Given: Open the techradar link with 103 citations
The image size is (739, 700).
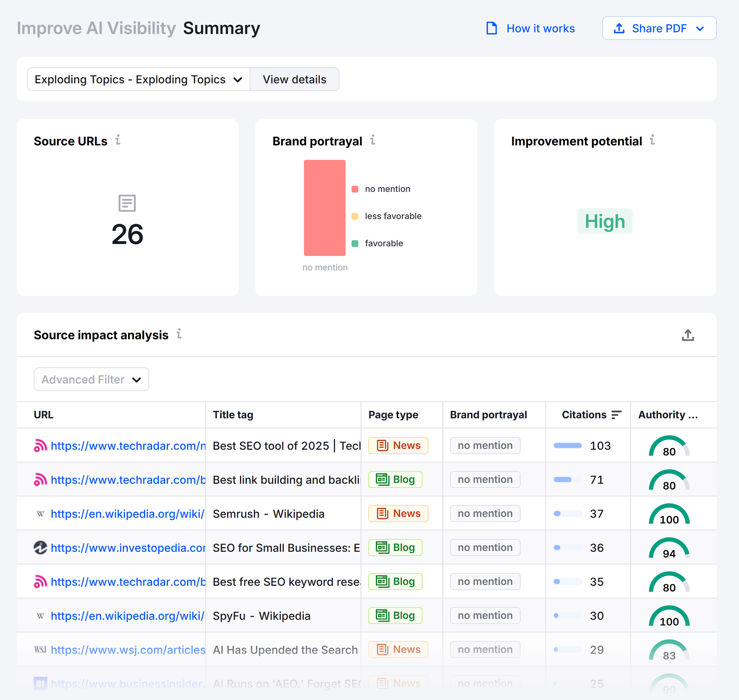Looking at the screenshot, I should tap(128, 446).
